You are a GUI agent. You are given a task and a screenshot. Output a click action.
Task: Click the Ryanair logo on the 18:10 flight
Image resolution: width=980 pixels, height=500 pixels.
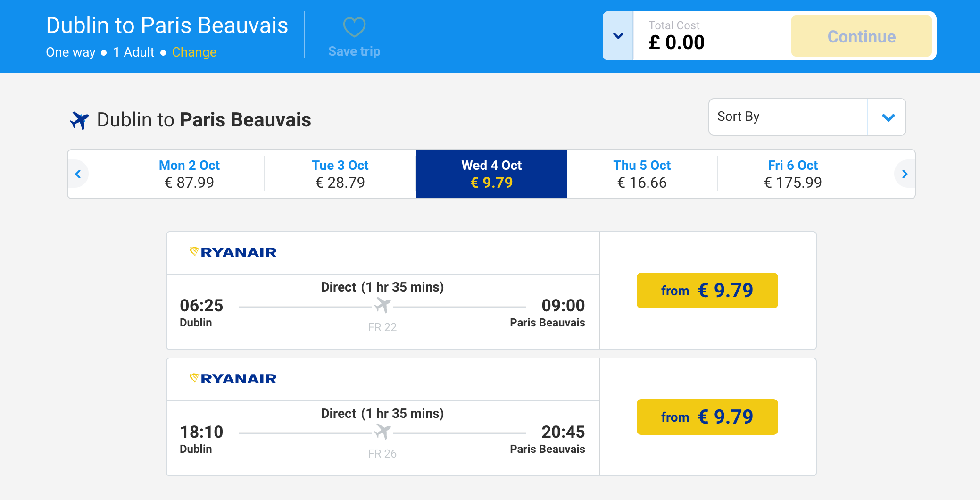coord(233,379)
